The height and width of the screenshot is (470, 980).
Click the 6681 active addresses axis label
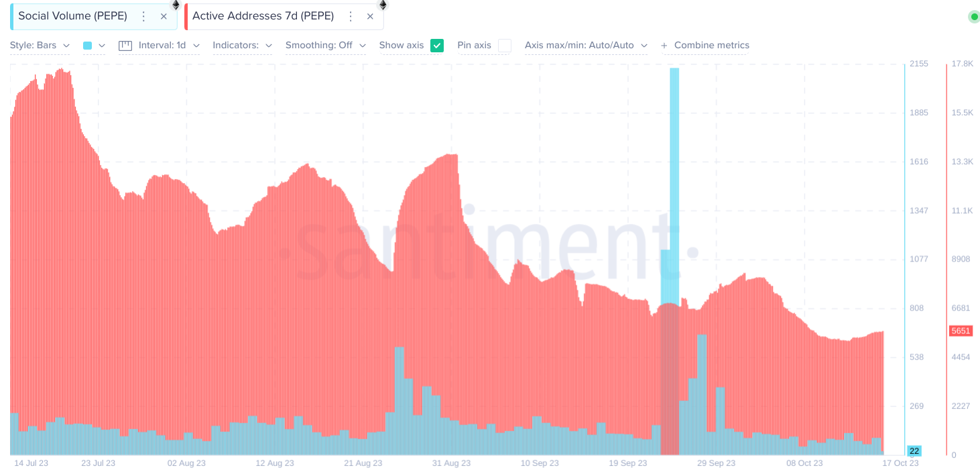(x=961, y=308)
